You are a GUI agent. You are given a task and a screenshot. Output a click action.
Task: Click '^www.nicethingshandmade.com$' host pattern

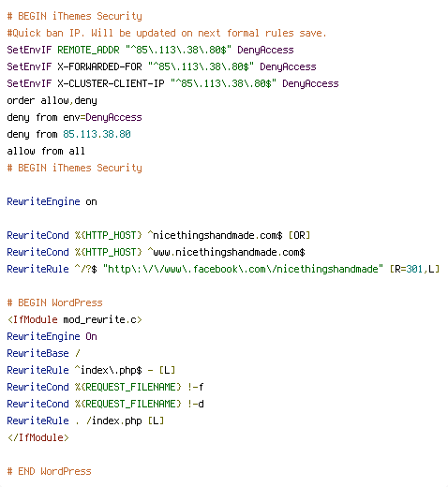(x=226, y=252)
